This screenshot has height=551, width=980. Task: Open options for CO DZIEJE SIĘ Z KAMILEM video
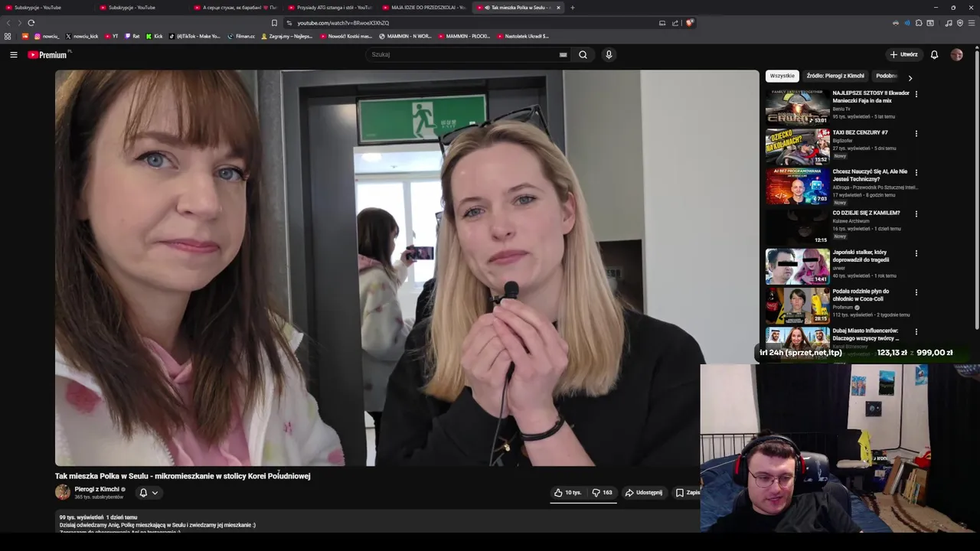pos(916,214)
